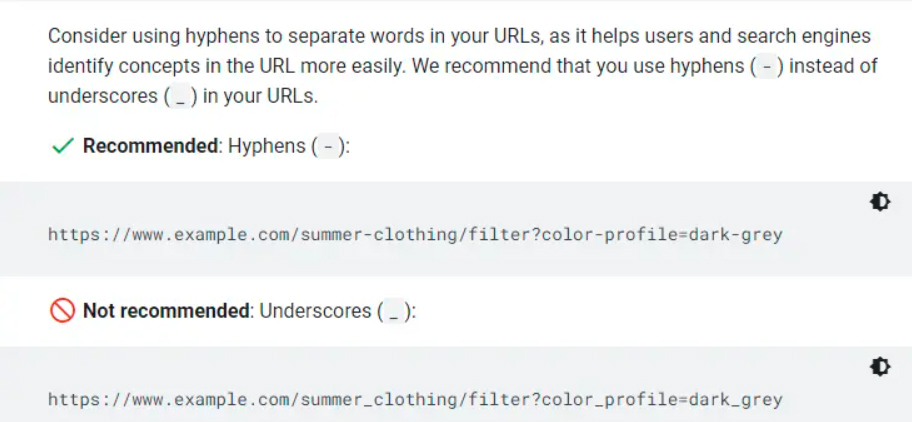Click the word Hyphens after Recommended
The height and width of the screenshot is (422, 912).
(x=267, y=146)
